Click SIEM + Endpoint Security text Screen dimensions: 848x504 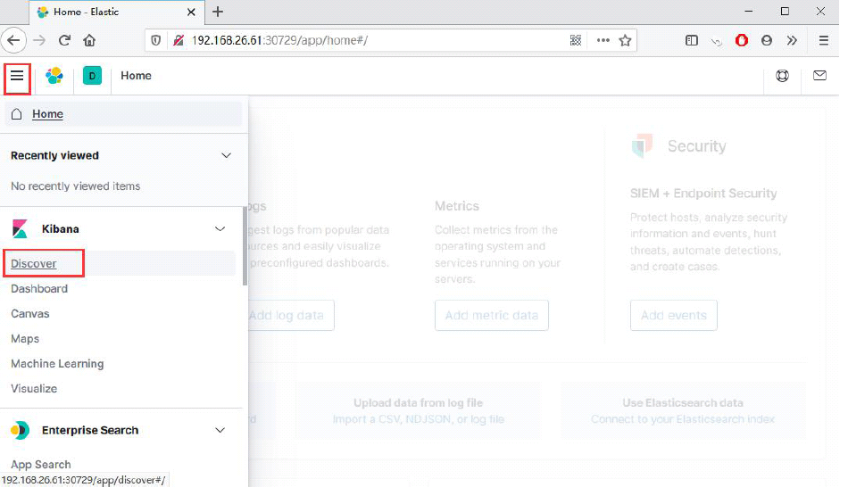coord(703,194)
